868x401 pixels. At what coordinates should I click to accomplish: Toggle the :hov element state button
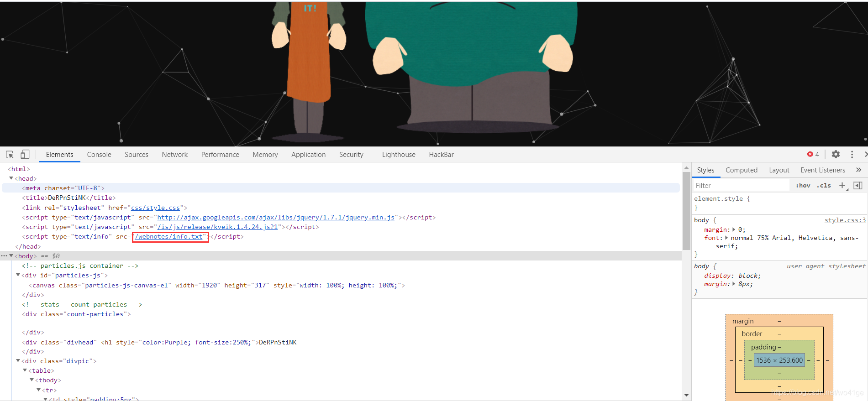pos(803,185)
